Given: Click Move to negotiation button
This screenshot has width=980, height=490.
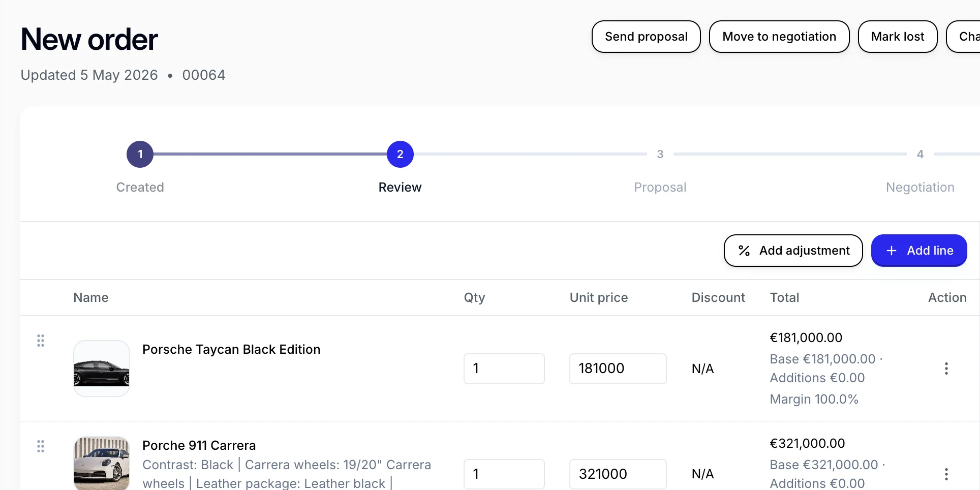Looking at the screenshot, I should 779,37.
